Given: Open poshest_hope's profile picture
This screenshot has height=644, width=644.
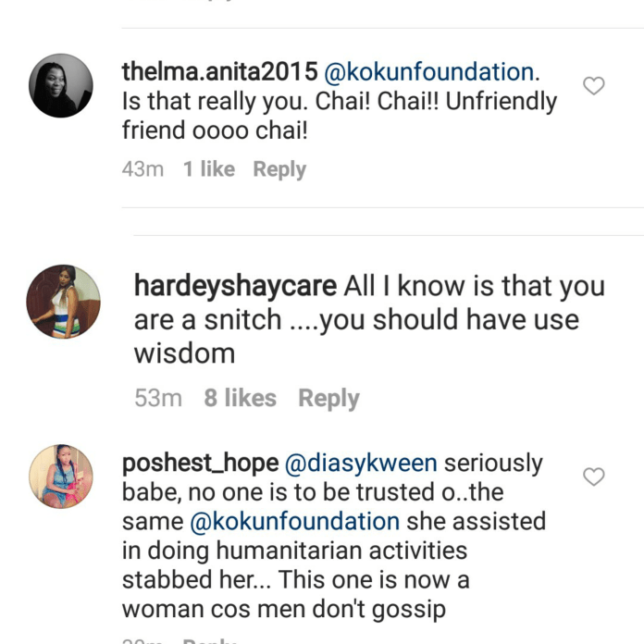Looking at the screenshot, I should 61,477.
